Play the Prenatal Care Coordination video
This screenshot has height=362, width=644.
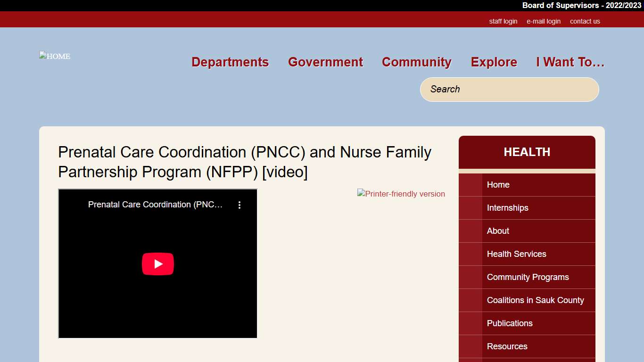tap(157, 264)
